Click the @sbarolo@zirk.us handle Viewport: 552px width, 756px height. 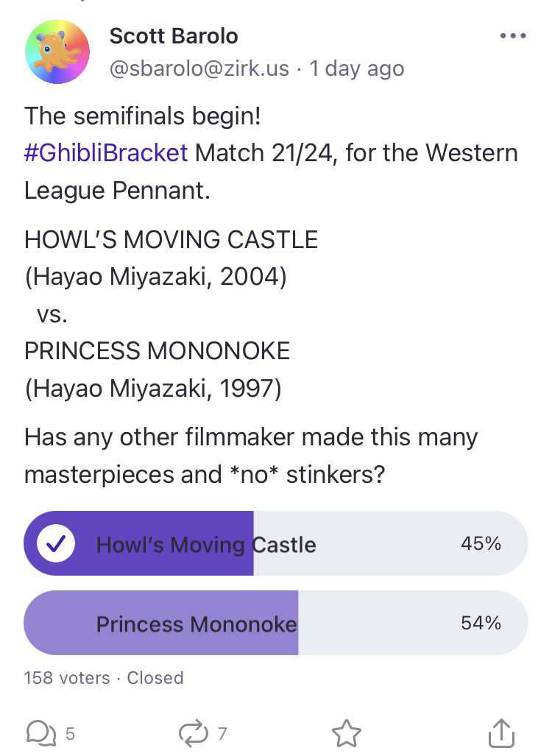[199, 69]
